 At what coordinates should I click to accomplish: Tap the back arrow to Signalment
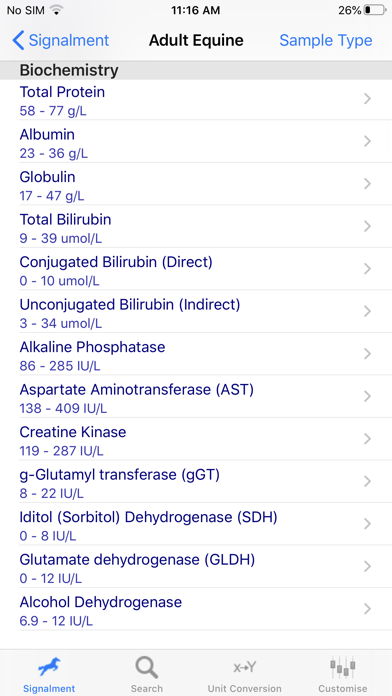point(18,40)
